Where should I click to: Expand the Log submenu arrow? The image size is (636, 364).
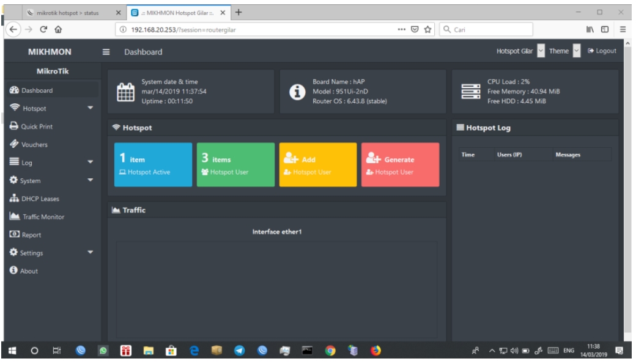[90, 162]
